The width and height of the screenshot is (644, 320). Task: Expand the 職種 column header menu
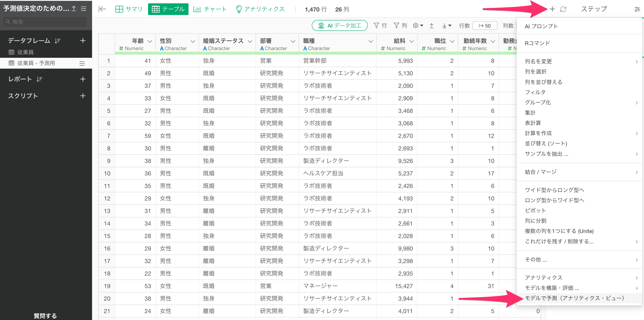point(371,41)
